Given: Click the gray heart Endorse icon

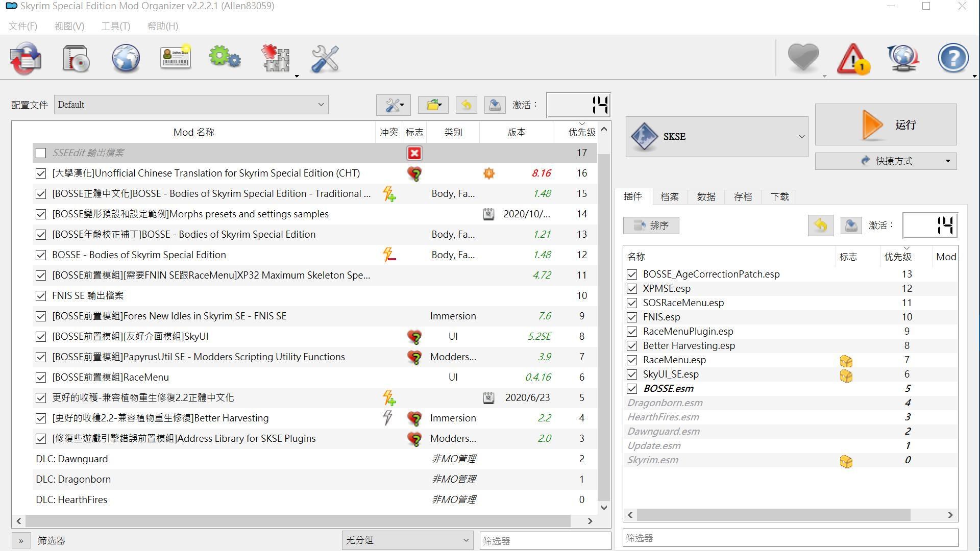Looking at the screenshot, I should [803, 57].
